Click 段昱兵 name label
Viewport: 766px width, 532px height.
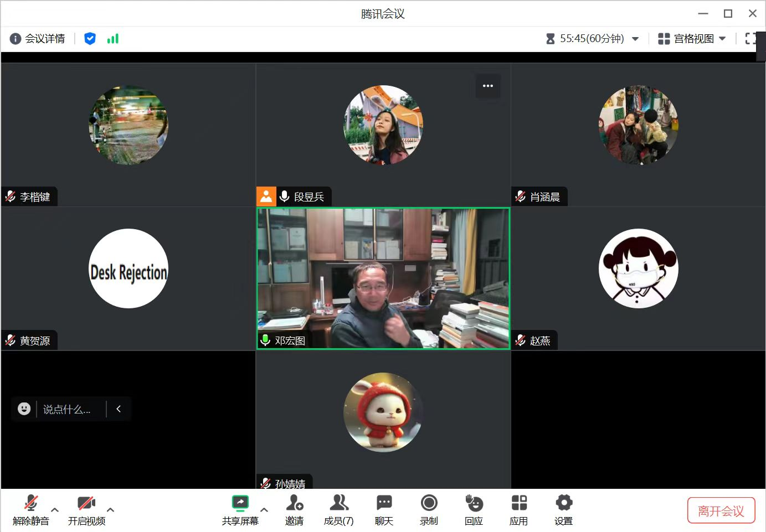(309, 197)
